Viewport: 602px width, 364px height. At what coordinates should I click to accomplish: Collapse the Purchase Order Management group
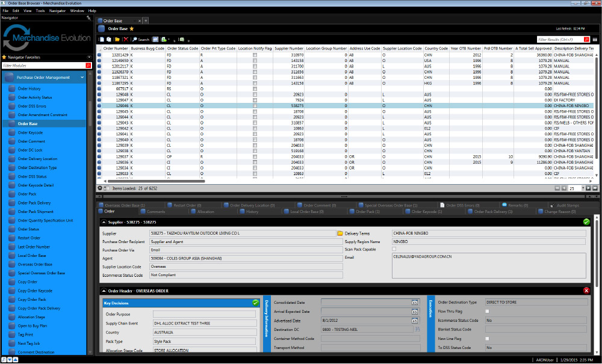pyautogui.click(x=82, y=78)
